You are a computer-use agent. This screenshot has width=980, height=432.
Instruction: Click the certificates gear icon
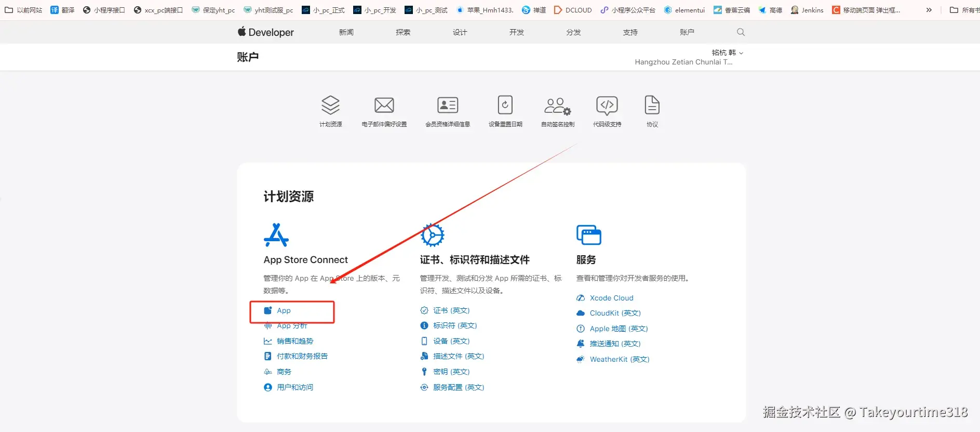tap(433, 235)
